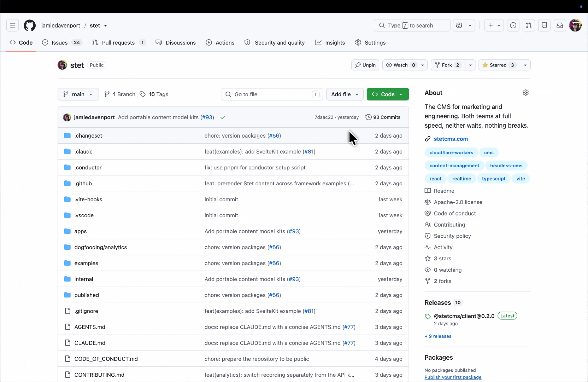Toggle Watch on the repository
588x382 pixels.
(x=401, y=65)
